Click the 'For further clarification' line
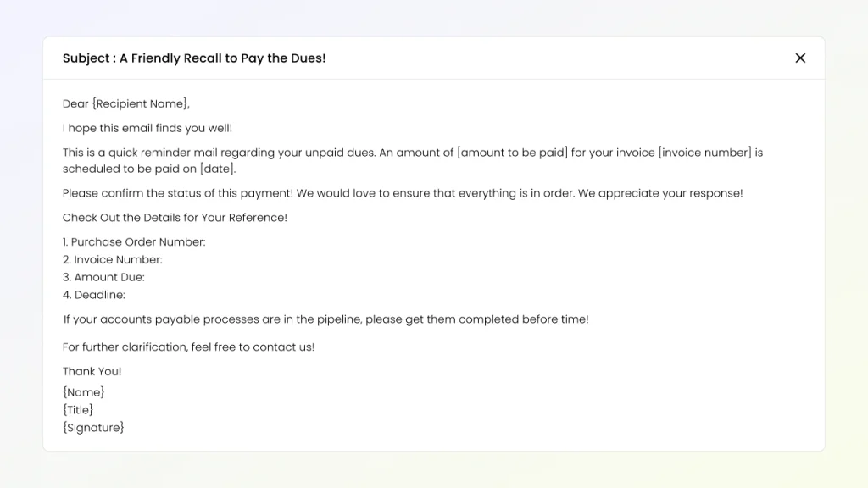This screenshot has width=868, height=488. pos(188,347)
